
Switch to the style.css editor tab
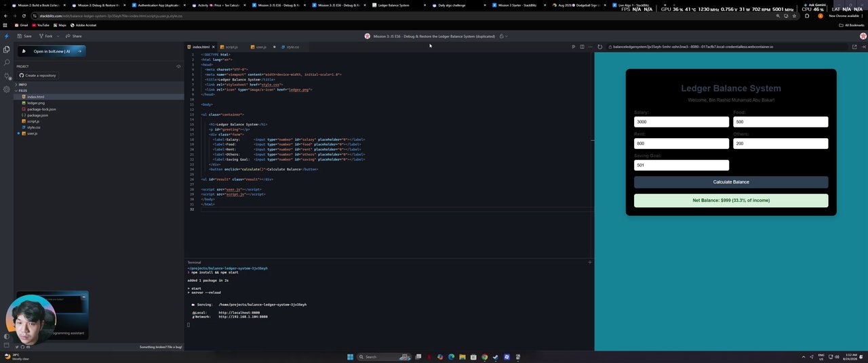[x=292, y=47]
